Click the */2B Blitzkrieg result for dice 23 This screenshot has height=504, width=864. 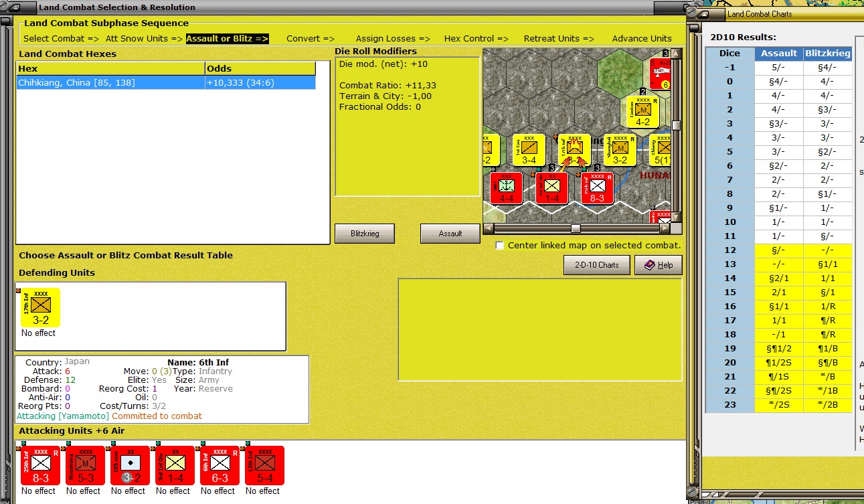828,404
